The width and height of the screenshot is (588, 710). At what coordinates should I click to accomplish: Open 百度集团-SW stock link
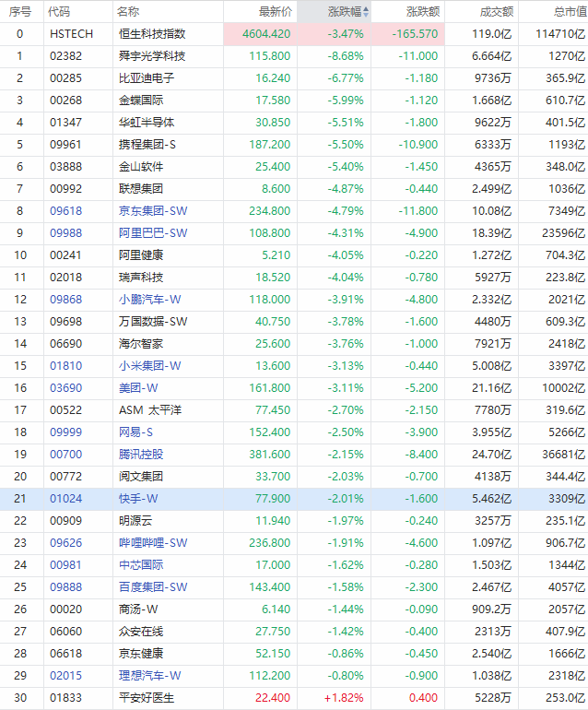point(153,587)
